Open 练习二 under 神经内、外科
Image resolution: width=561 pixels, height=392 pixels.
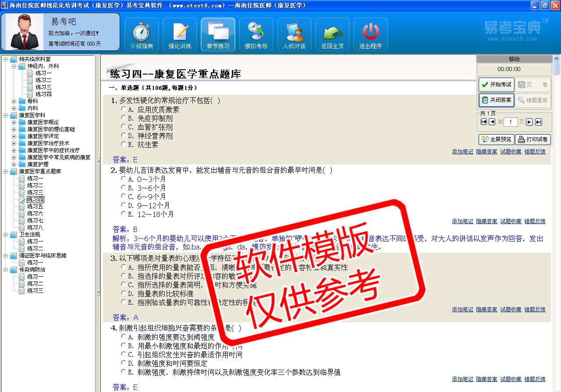[x=43, y=80]
